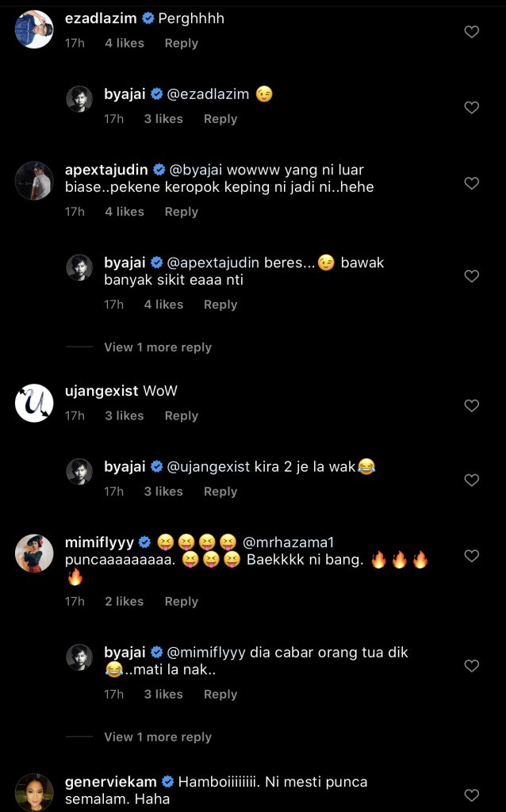This screenshot has width=506, height=812.
Task: Heart byajai's "kira 2 je la wak" reply
Action: (x=471, y=481)
